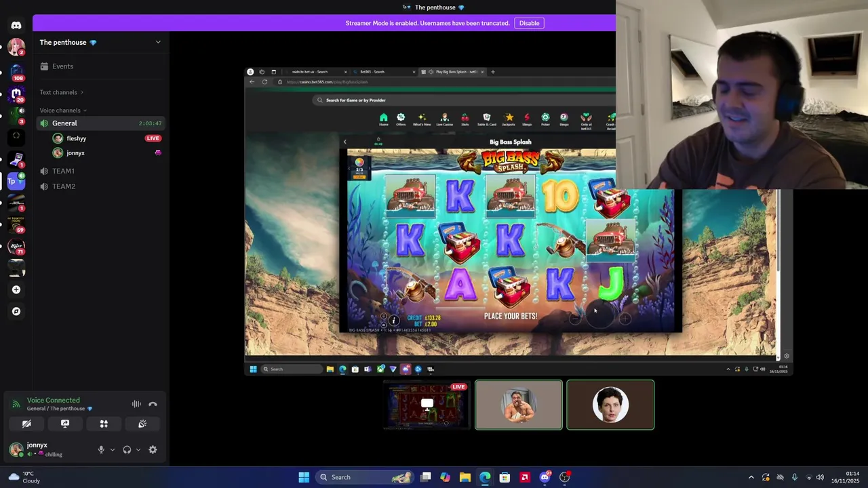Open Discord direct messages home icon

tap(16, 25)
